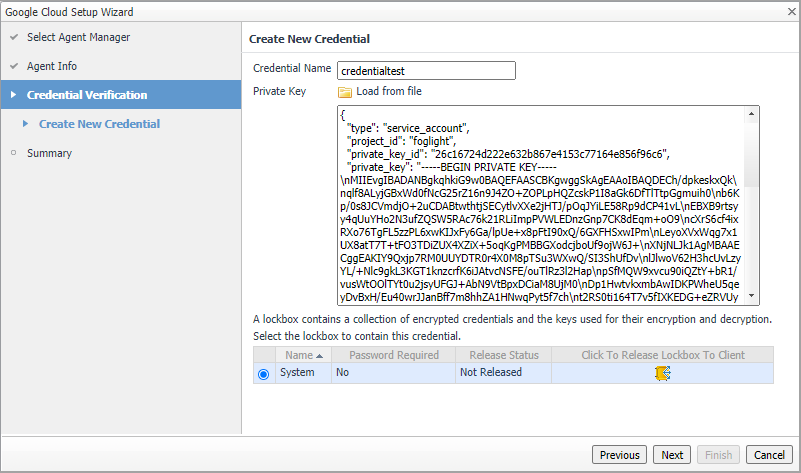
Task: Click the arrow marker beside Credential Verification
Action: (13, 96)
